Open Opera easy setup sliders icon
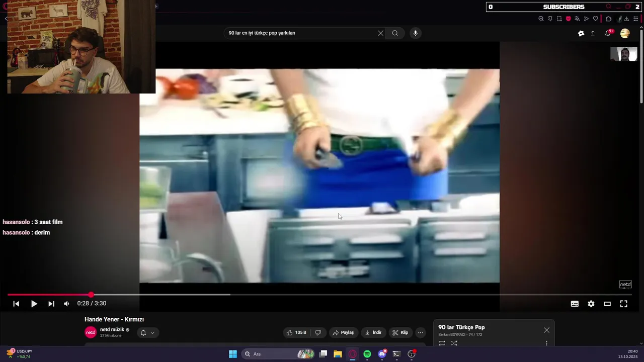644x362 pixels. (x=636, y=19)
